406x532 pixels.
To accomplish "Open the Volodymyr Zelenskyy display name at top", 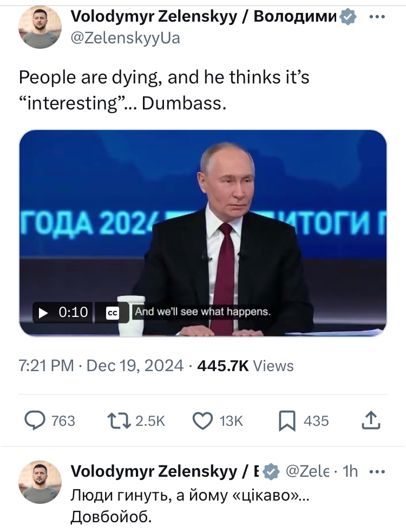I will point(205,16).
